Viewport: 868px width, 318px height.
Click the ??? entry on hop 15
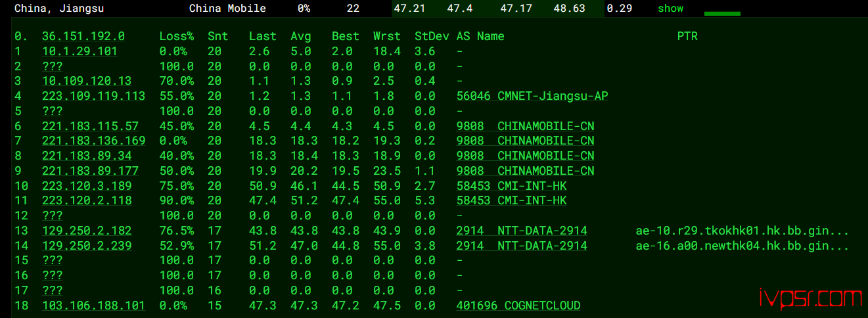coord(53,261)
